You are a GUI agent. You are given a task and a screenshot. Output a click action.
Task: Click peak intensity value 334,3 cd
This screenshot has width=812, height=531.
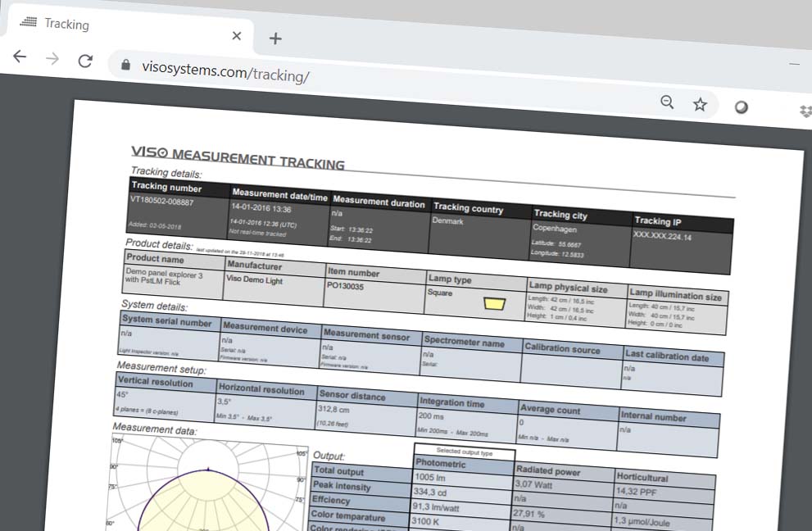[430, 492]
